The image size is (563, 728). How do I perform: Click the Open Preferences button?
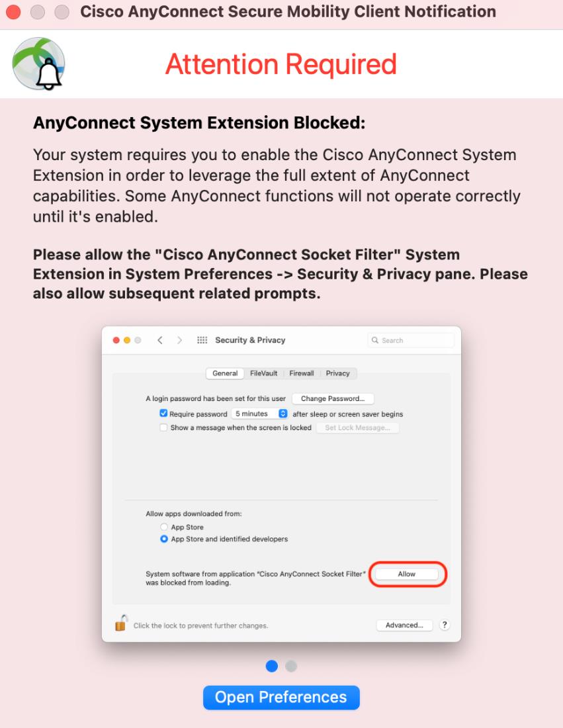coord(281,698)
